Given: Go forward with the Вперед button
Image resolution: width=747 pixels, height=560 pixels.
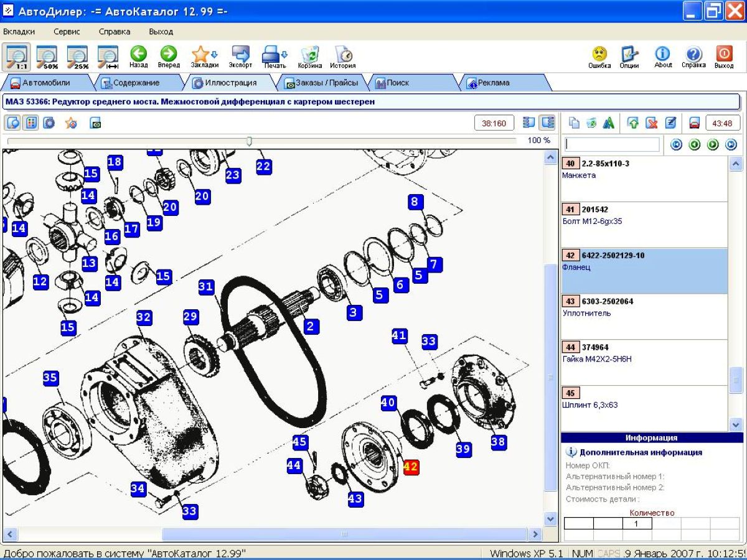Looking at the screenshot, I should tap(169, 57).
